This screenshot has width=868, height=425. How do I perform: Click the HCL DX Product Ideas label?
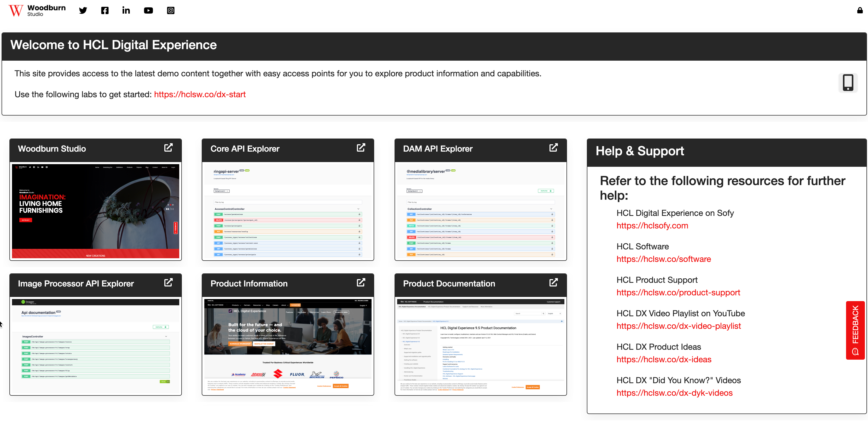click(659, 347)
